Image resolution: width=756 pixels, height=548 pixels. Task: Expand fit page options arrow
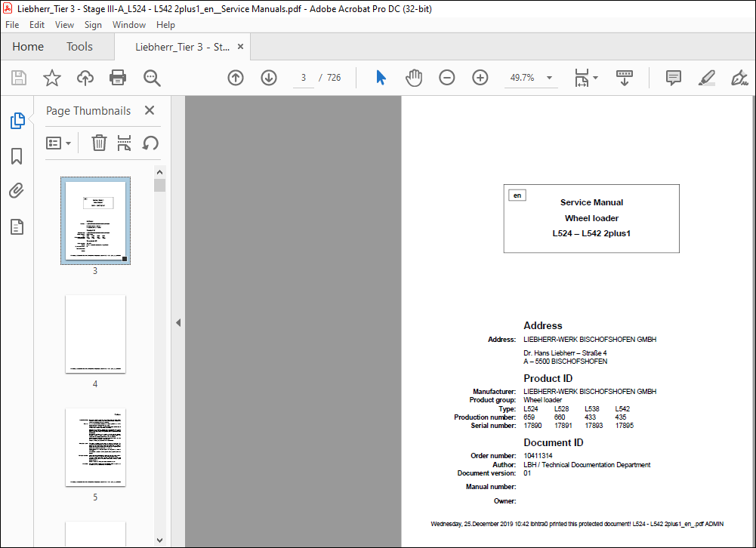595,78
